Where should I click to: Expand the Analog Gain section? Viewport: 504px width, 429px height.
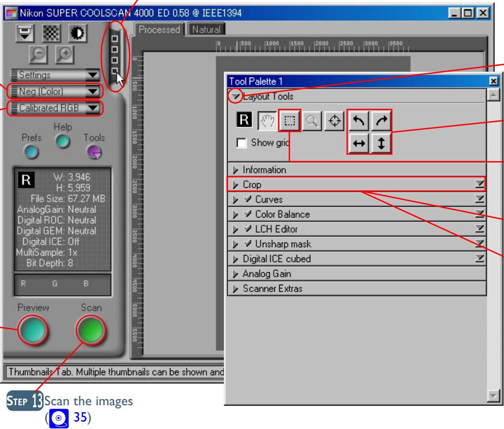coord(235,274)
